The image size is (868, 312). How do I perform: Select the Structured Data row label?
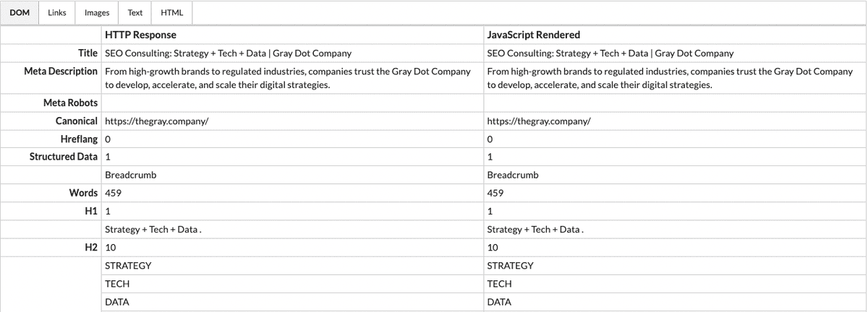pyautogui.click(x=64, y=157)
